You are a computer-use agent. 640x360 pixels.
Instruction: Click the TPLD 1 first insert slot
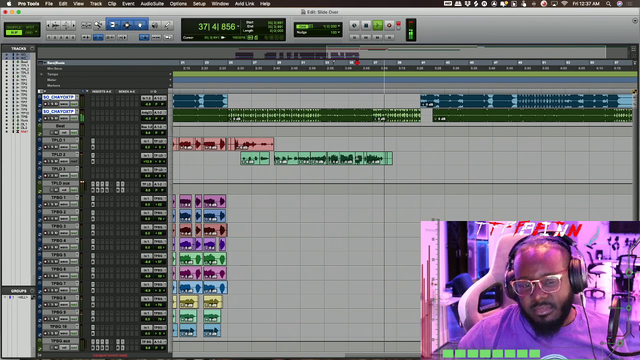(x=93, y=141)
